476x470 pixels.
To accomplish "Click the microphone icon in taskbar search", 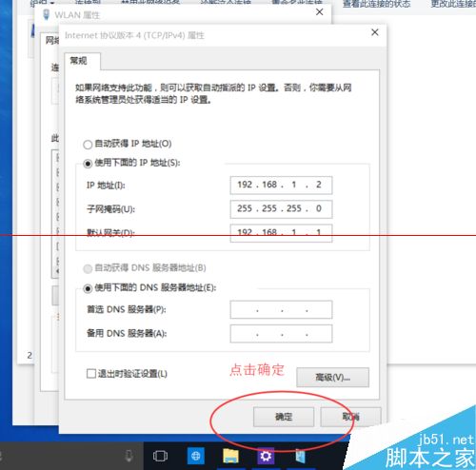I will click(x=129, y=456).
